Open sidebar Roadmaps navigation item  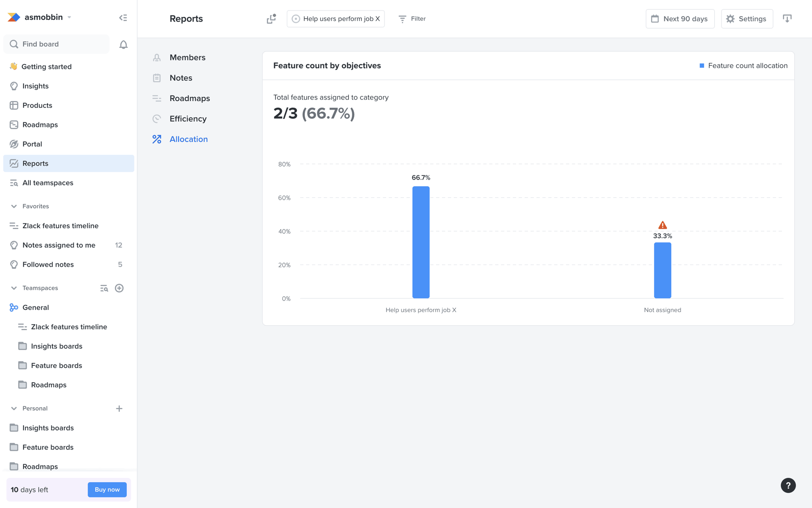pyautogui.click(x=69, y=125)
